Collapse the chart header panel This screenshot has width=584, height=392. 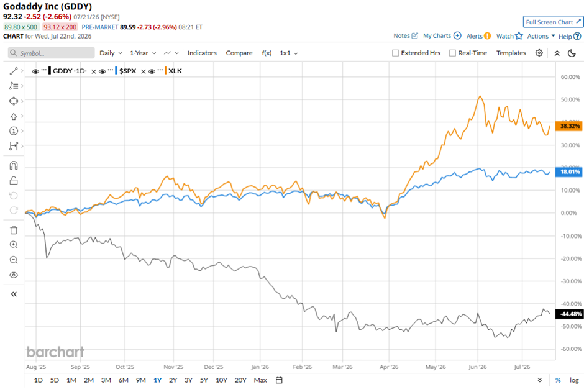557,53
